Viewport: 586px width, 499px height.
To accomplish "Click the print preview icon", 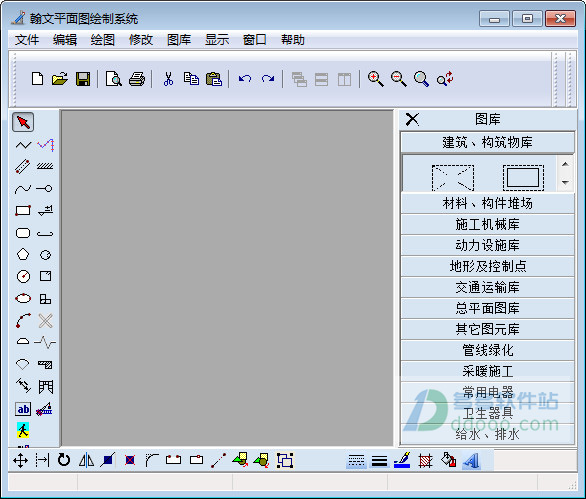I will (x=114, y=79).
